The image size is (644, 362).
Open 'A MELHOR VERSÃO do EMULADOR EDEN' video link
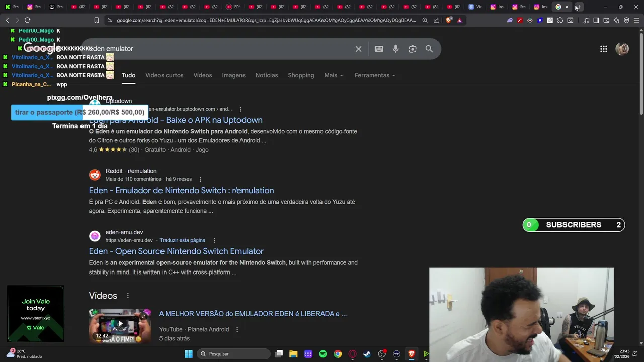253,314
